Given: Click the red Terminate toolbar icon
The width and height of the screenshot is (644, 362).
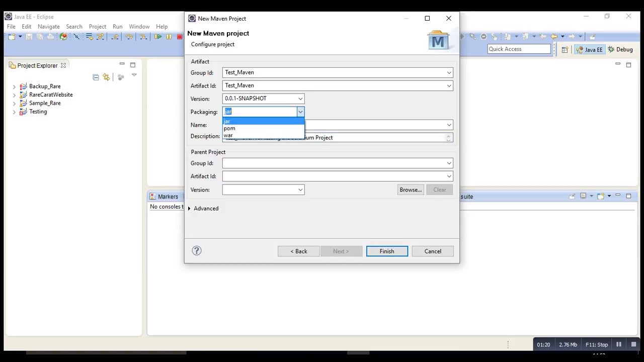Looking at the screenshot, I should click(x=180, y=37).
